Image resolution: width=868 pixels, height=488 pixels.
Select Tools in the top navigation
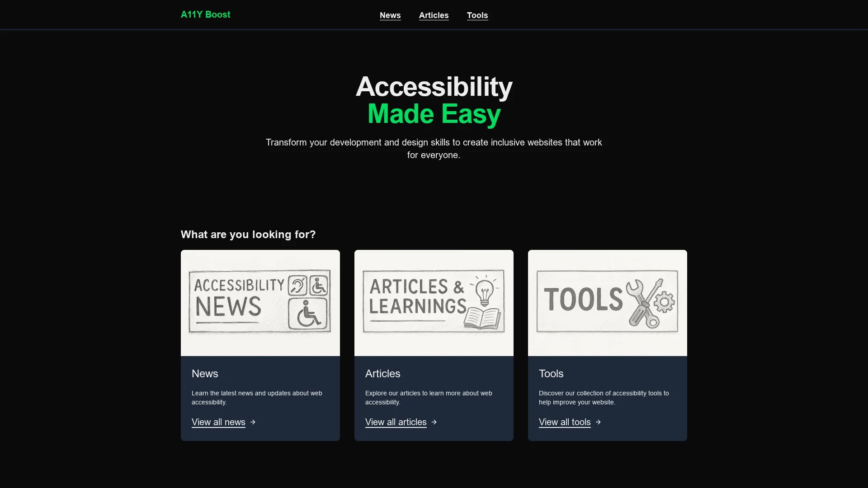pos(477,15)
